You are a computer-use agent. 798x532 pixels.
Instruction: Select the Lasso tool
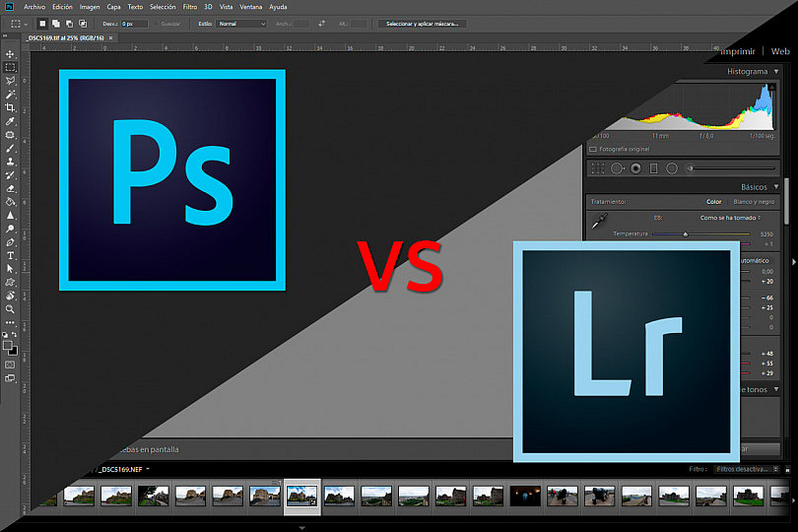pos(10,81)
